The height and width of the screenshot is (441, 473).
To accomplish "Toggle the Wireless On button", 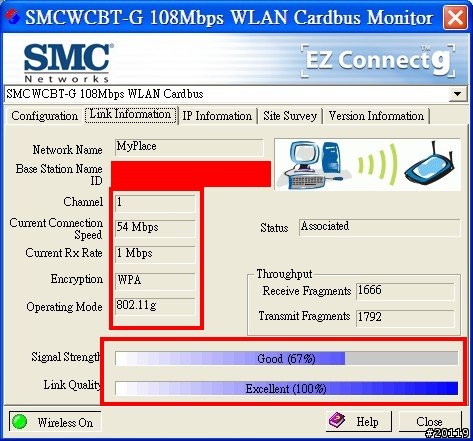I will point(55,422).
